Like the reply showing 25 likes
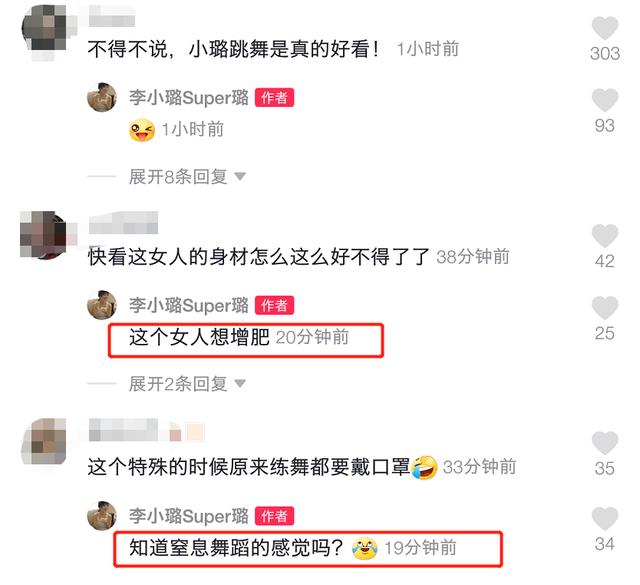Image resolution: width=640 pixels, height=585 pixels. pos(605,307)
